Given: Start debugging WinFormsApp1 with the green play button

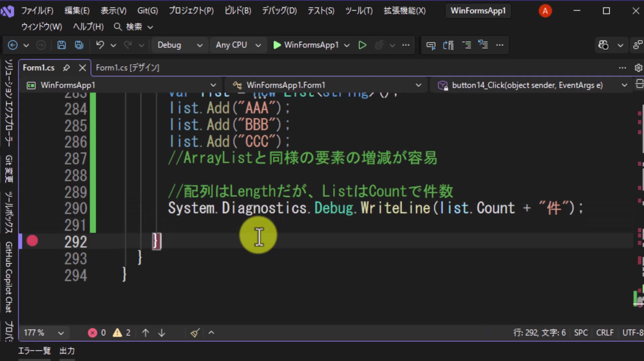Looking at the screenshot, I should [277, 45].
